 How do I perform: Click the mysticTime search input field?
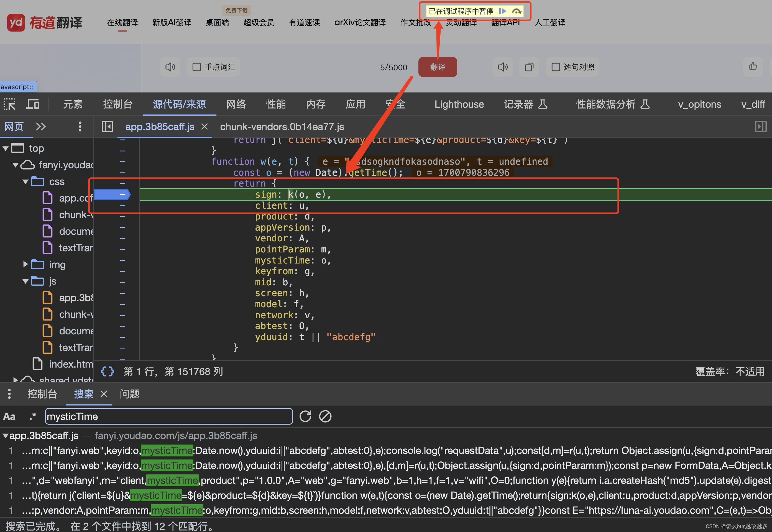coord(168,416)
